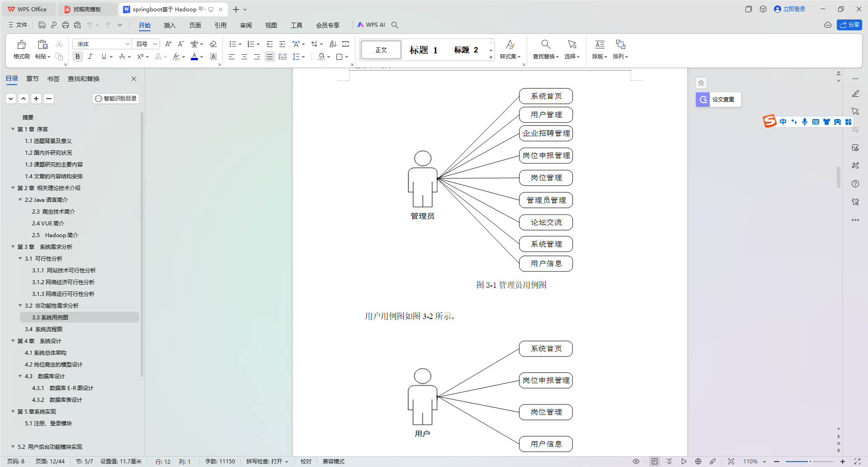
Task: Click WPS AI button
Action: coord(371,25)
